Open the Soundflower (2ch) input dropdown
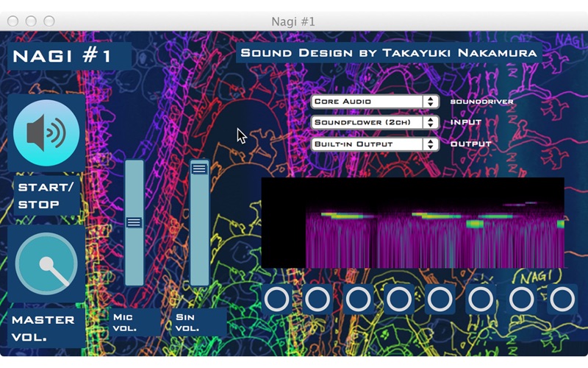The width and height of the screenshot is (588, 368). pyautogui.click(x=375, y=122)
